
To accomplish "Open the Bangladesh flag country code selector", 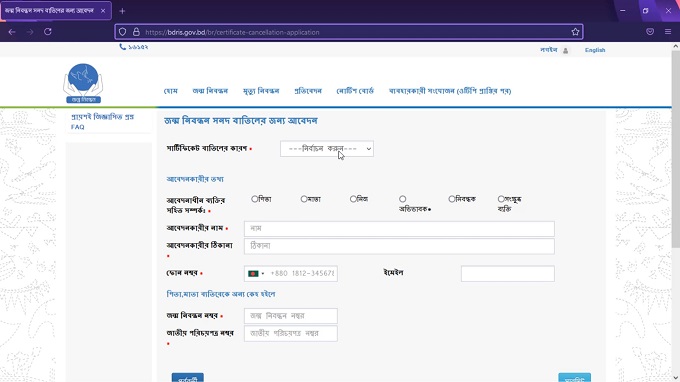I will click(256, 274).
